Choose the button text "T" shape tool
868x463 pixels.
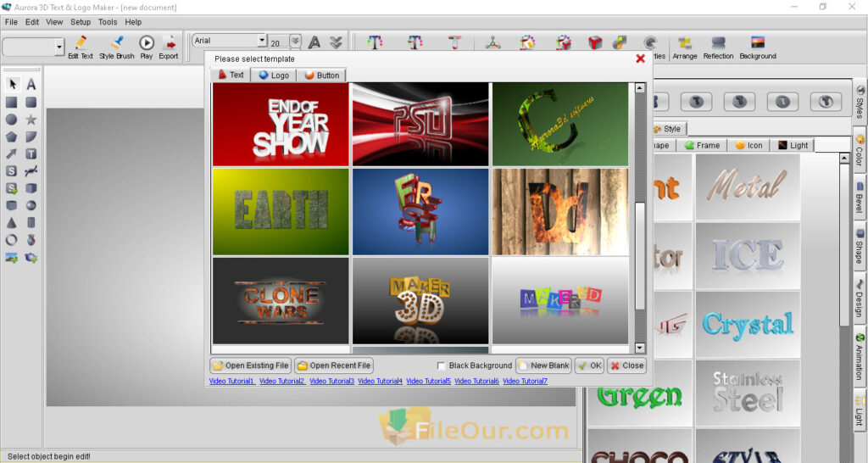(31, 154)
